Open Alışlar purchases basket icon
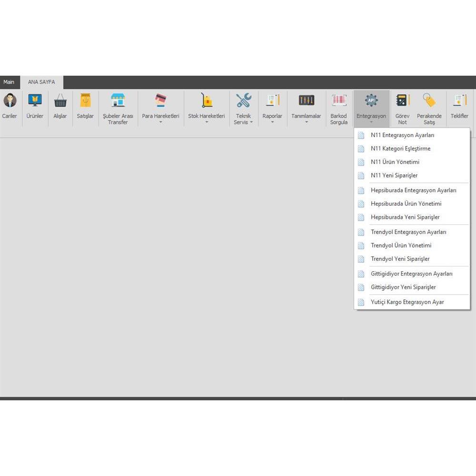The width and height of the screenshot is (476, 476). 60,101
